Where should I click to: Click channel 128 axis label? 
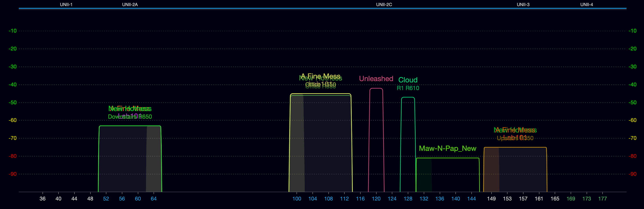tap(408, 199)
